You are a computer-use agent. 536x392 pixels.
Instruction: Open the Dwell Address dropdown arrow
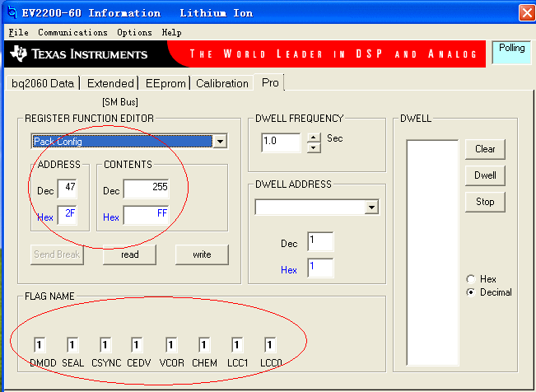point(371,208)
